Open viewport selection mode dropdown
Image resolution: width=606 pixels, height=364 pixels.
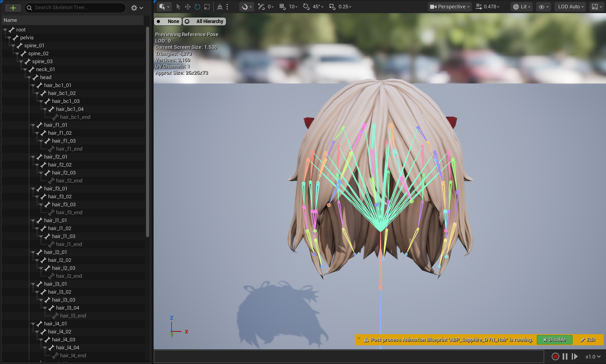164,7
